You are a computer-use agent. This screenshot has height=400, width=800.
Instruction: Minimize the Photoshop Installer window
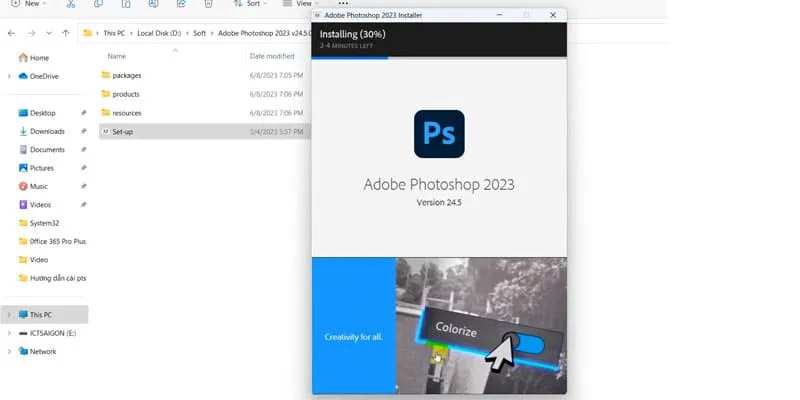click(500, 15)
